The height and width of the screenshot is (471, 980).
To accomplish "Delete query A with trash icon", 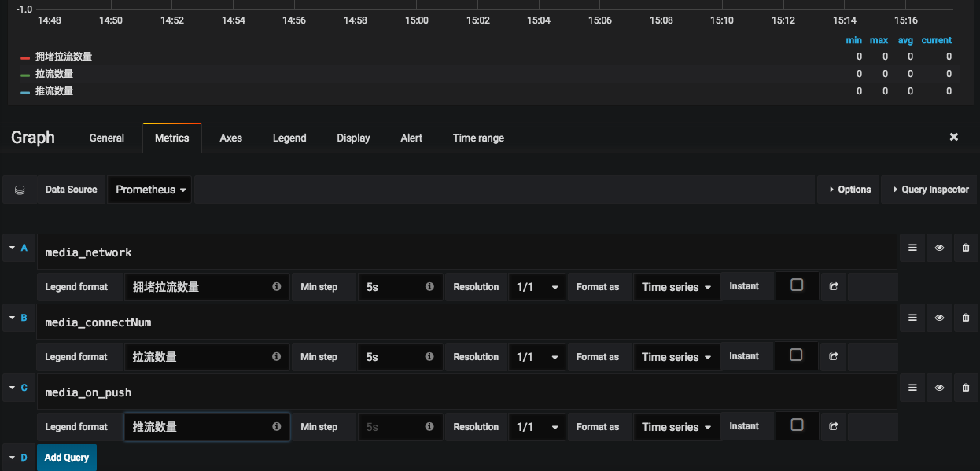I will pos(966,248).
